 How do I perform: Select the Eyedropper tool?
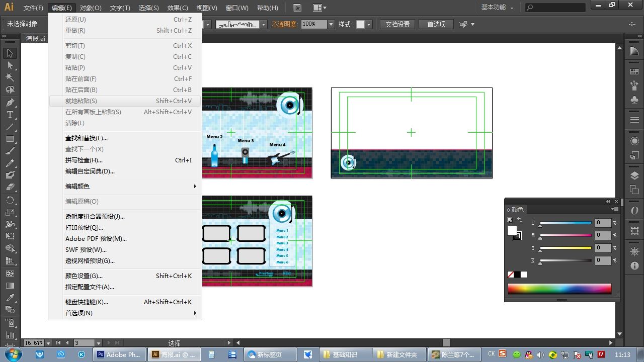tap(10, 298)
